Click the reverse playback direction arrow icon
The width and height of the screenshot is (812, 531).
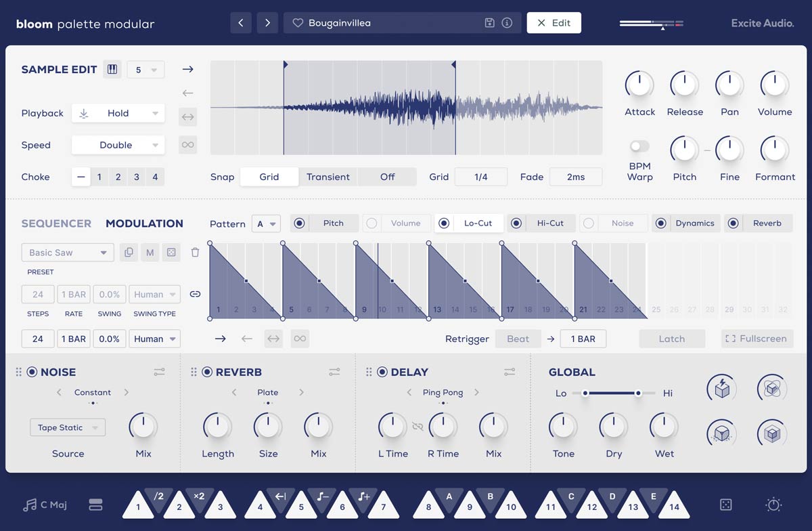pos(187,93)
